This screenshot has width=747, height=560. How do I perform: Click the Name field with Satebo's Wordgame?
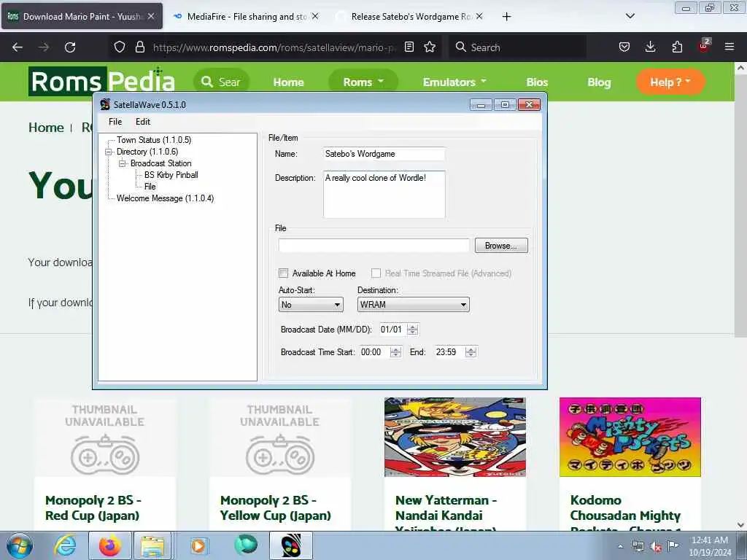click(384, 154)
